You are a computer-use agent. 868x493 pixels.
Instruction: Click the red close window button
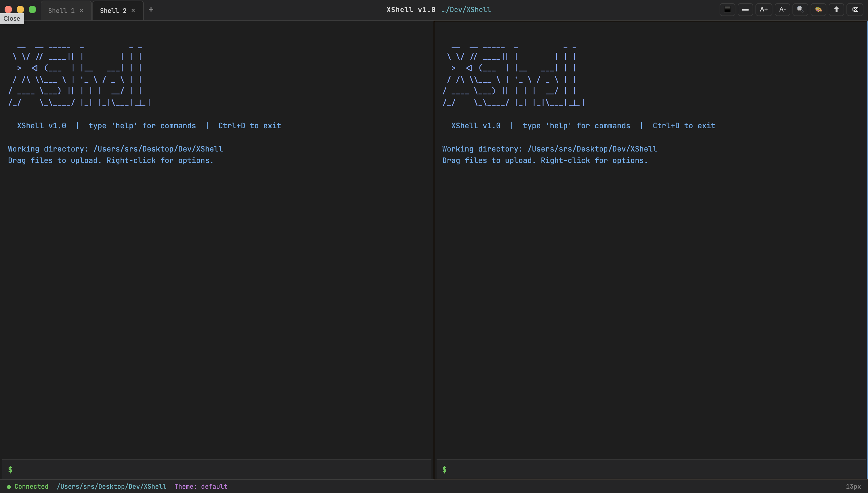[8, 9]
